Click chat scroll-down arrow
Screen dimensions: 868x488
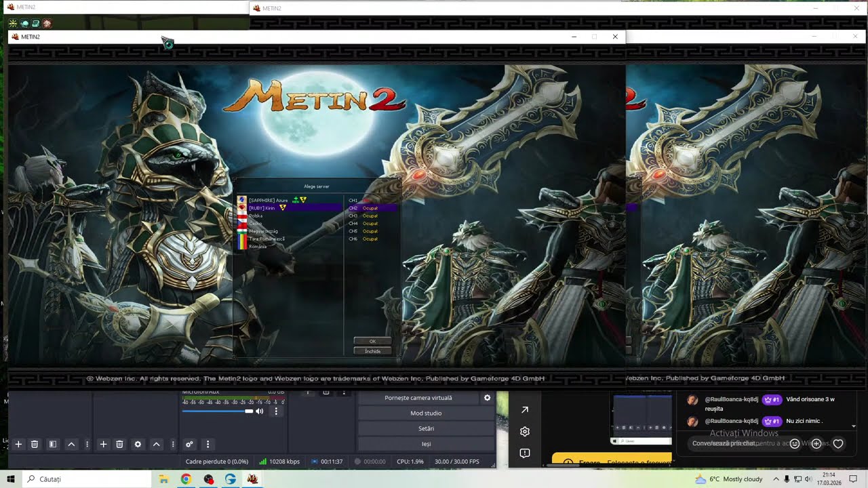pos(853,426)
